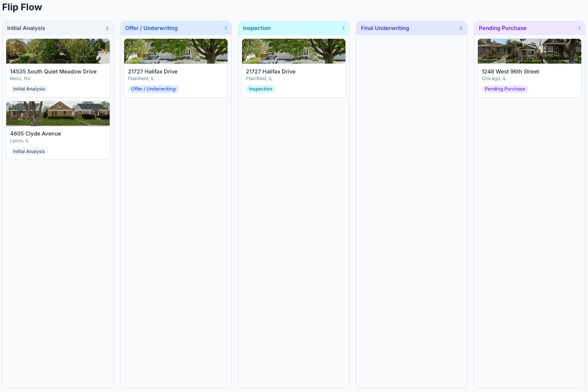Open 4605 Clyde Avenue title
The height and width of the screenshot is (392, 588).
click(36, 133)
